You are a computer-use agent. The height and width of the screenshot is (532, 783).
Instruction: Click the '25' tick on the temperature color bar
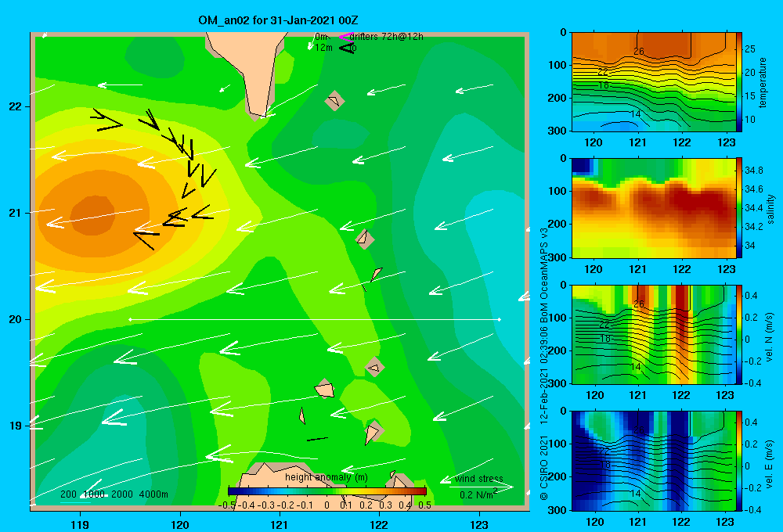coord(750,49)
